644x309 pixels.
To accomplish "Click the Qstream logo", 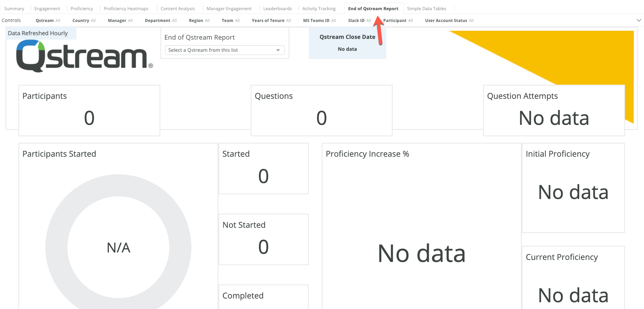I will coord(84,56).
